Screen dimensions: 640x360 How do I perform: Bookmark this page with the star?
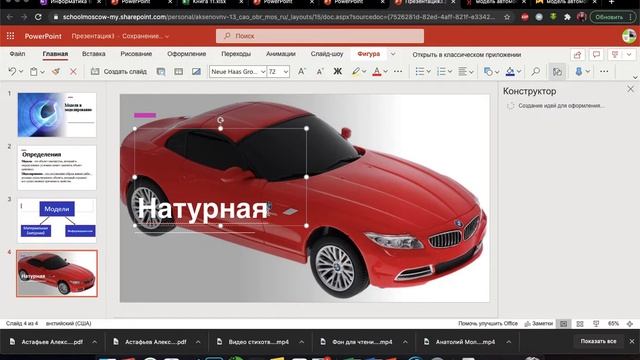click(x=507, y=17)
